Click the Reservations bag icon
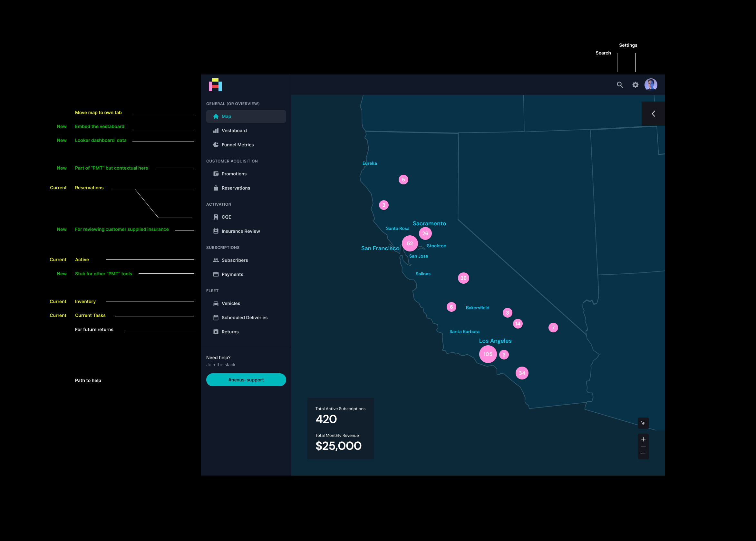This screenshot has width=756, height=541. 216,188
